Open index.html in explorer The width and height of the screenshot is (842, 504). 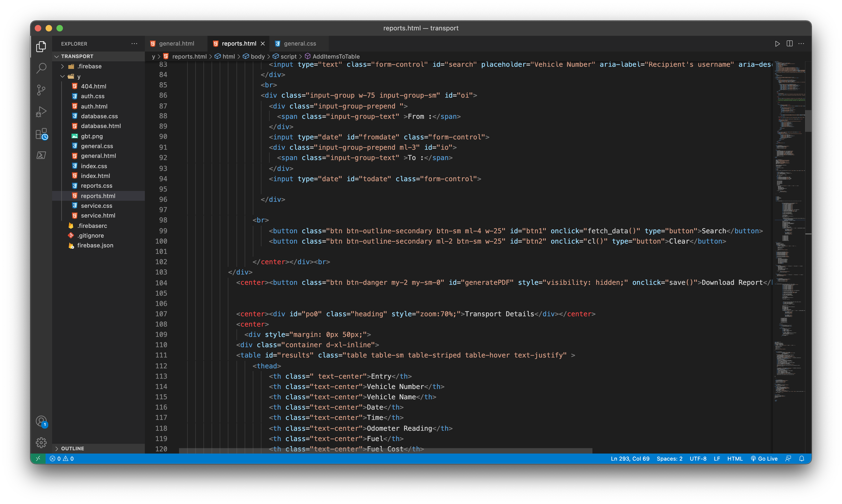pos(98,176)
